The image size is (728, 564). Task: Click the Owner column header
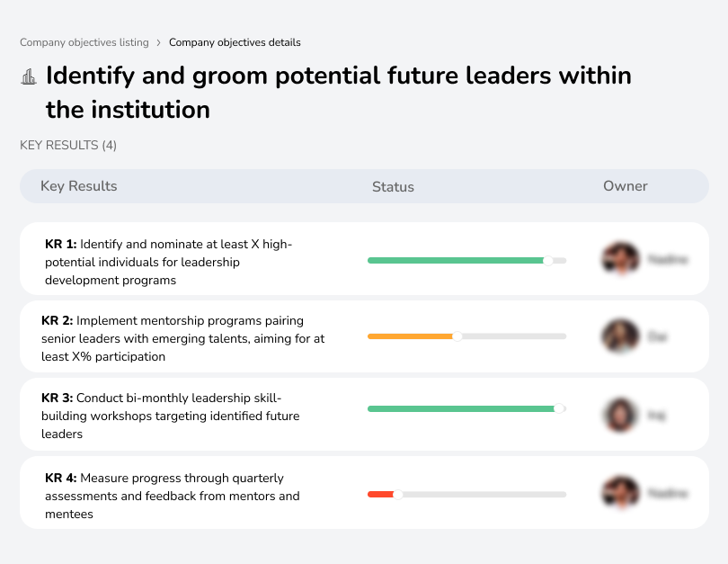point(626,186)
